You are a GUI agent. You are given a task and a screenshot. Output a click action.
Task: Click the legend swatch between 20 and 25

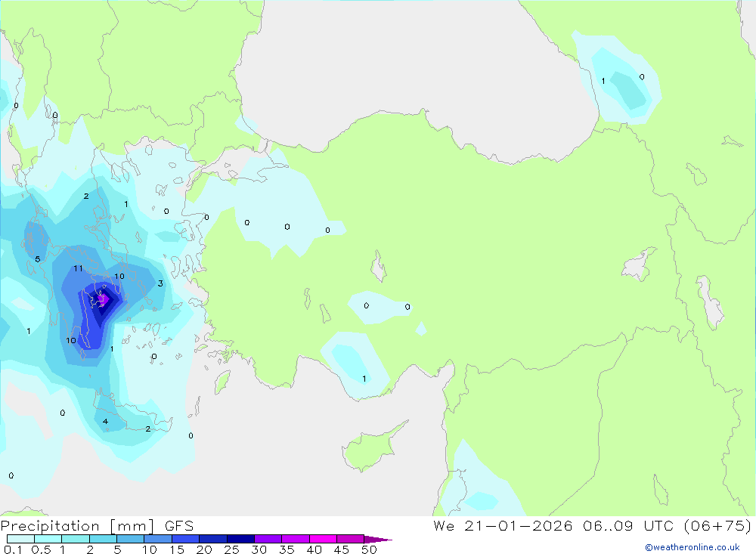[x=212, y=539]
